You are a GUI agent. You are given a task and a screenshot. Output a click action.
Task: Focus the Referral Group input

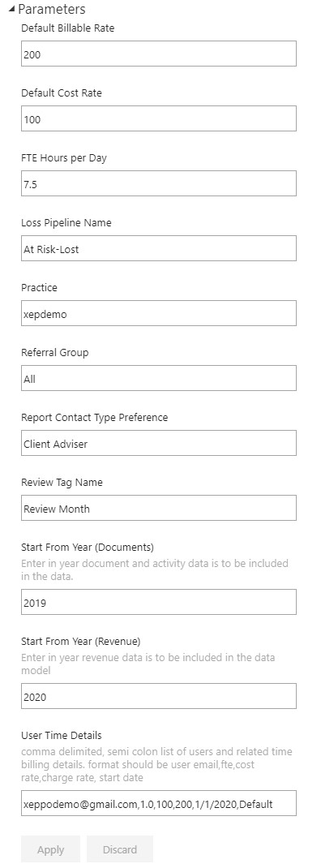point(159,378)
